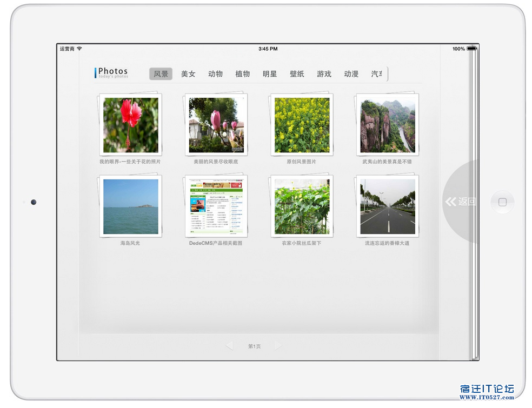Open the tree-lined road photo

click(388, 206)
